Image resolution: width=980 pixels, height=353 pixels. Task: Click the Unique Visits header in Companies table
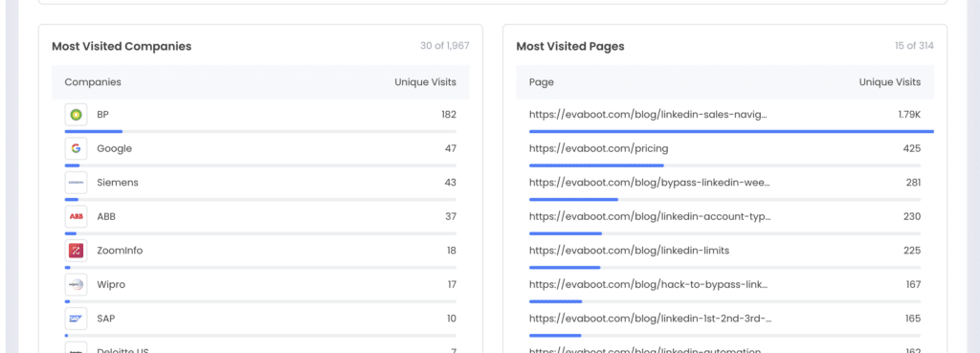coord(425,82)
